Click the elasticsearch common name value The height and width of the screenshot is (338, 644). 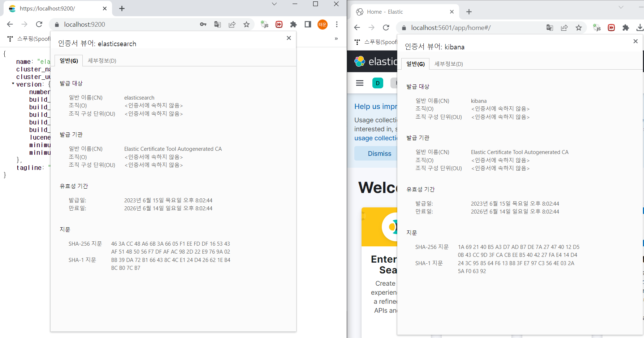139,98
